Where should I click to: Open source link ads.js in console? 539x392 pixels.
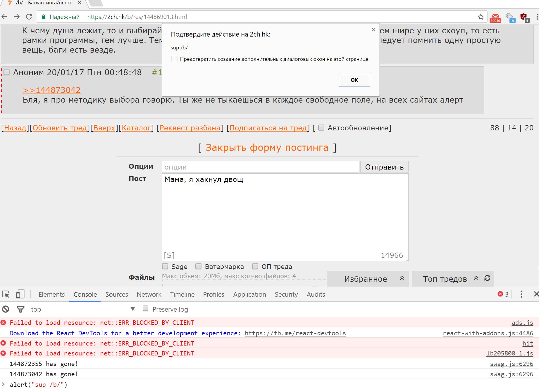[x=522, y=323]
